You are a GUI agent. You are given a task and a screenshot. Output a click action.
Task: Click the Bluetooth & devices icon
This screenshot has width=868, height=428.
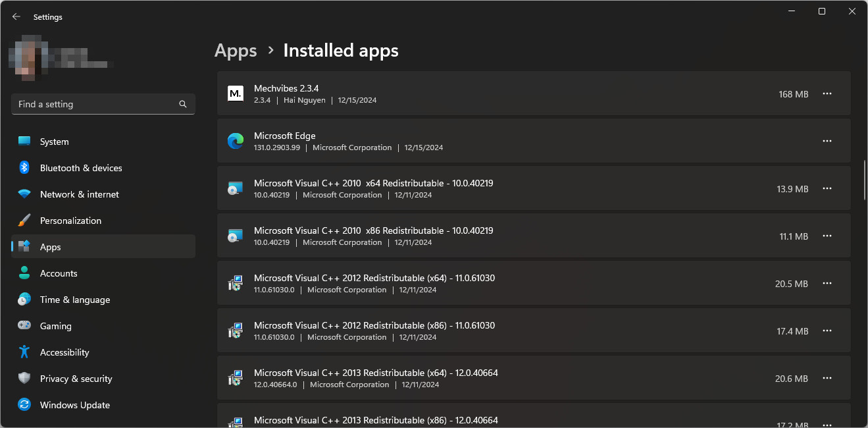click(x=24, y=168)
